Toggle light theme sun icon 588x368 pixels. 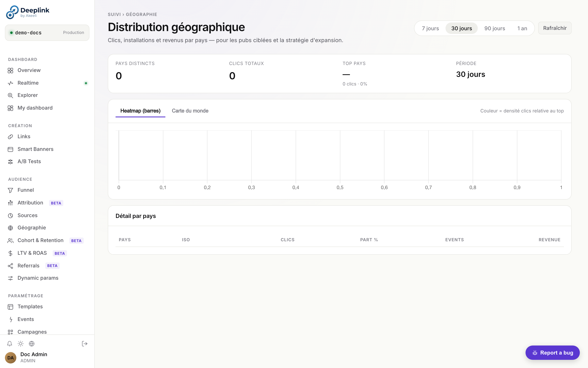coord(21,344)
